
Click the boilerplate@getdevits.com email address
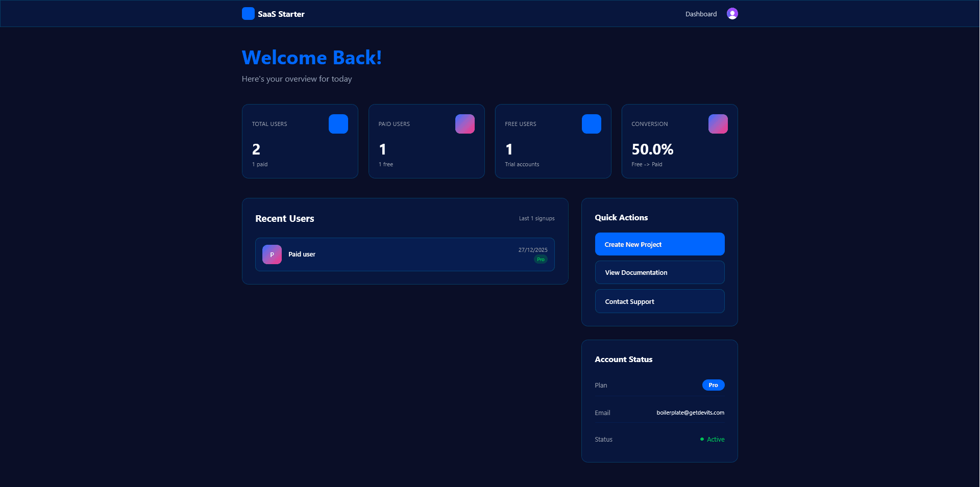(690, 413)
